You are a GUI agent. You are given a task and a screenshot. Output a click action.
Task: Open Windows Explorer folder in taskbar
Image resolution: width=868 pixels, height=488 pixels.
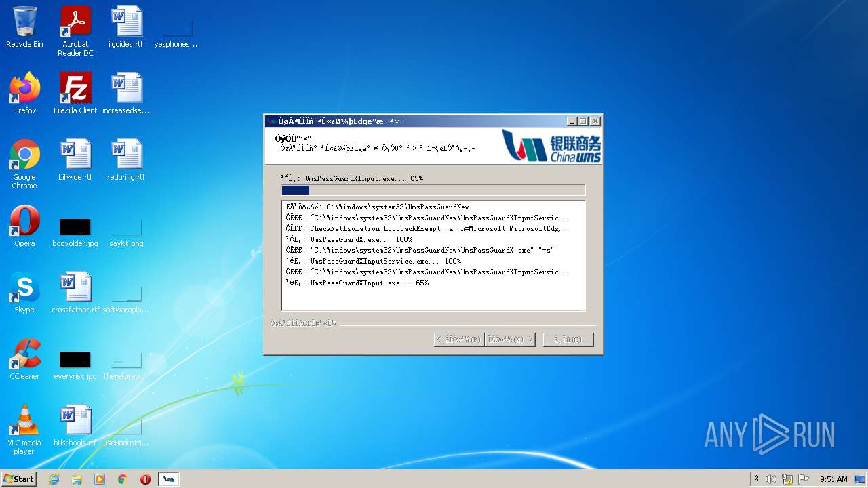(77, 479)
